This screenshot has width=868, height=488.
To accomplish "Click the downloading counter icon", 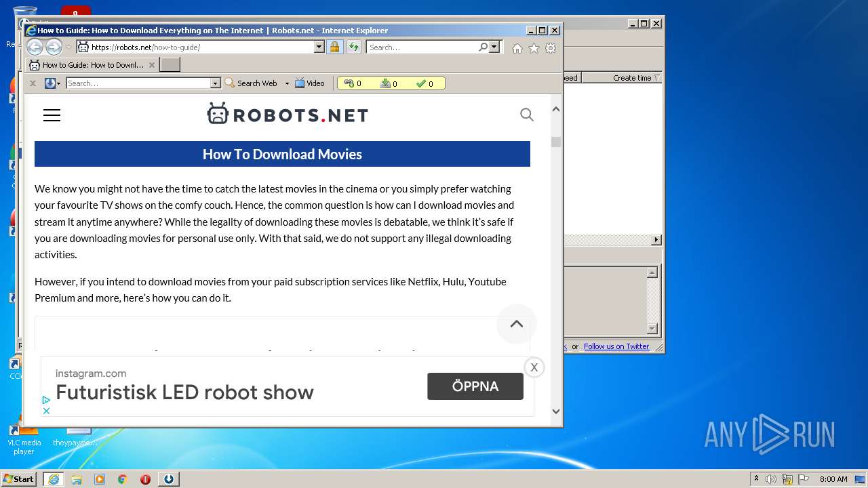I will coord(385,83).
